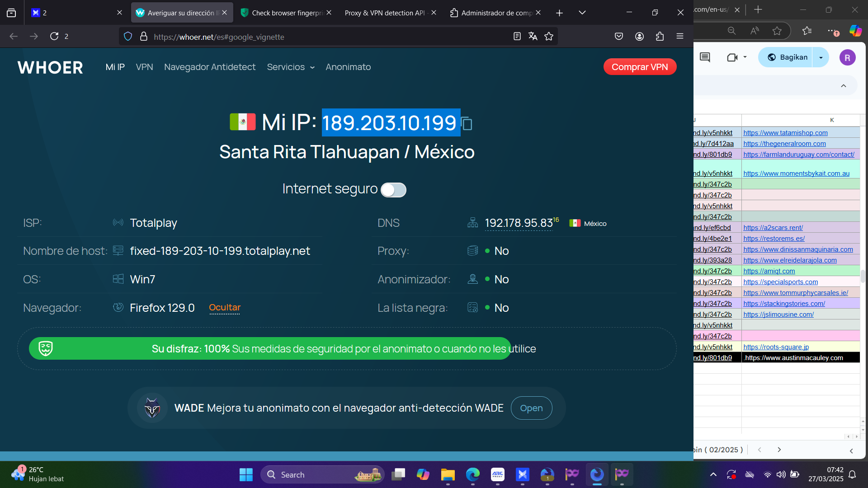Click the Ocultar link next to Firefox
This screenshot has height=488, width=868.
pyautogui.click(x=225, y=308)
